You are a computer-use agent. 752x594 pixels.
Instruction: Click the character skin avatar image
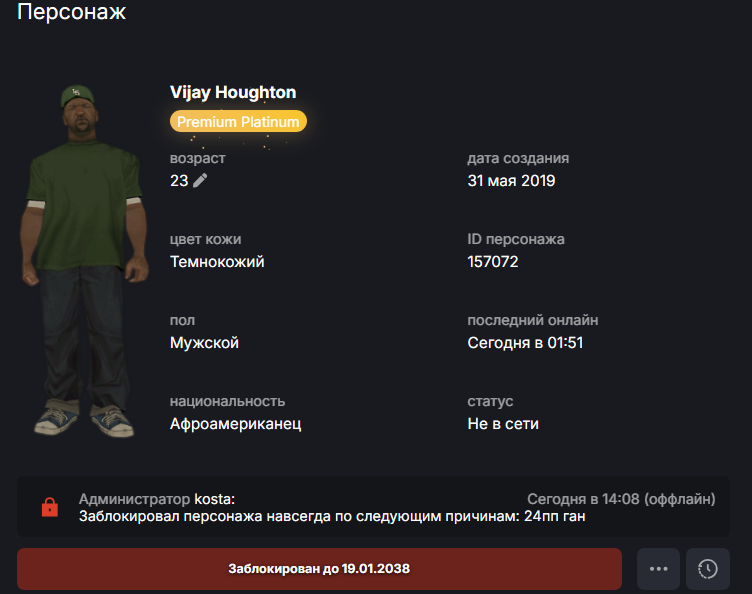click(84, 260)
